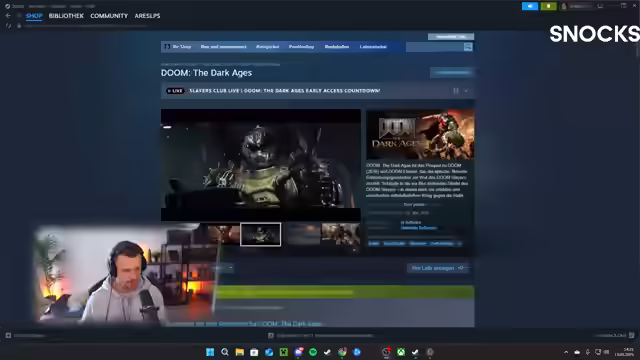Open the Neuigkeiten store link
Image resolution: width=640 pixels, height=360 pixels.
(x=337, y=47)
